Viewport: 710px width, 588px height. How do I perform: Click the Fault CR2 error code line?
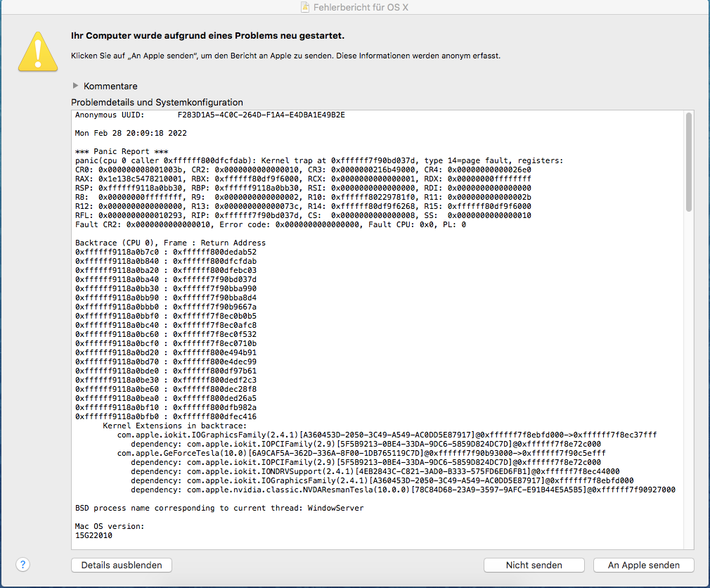(x=271, y=224)
